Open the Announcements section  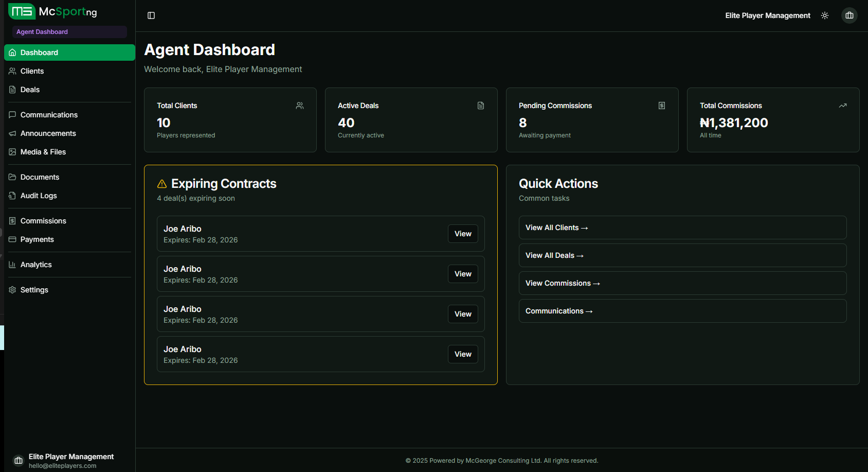point(48,133)
